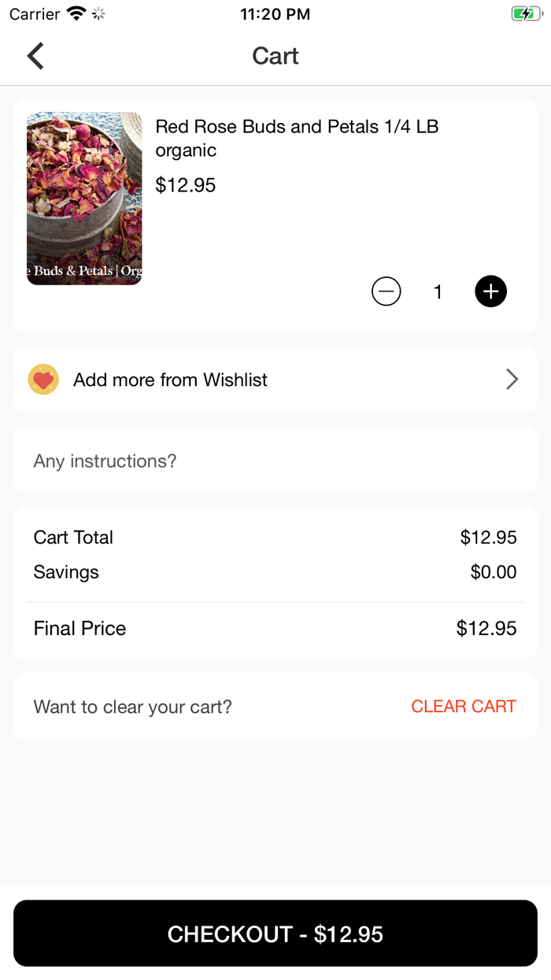Go back using the header arrow
The height and width of the screenshot is (980, 551).
(35, 56)
